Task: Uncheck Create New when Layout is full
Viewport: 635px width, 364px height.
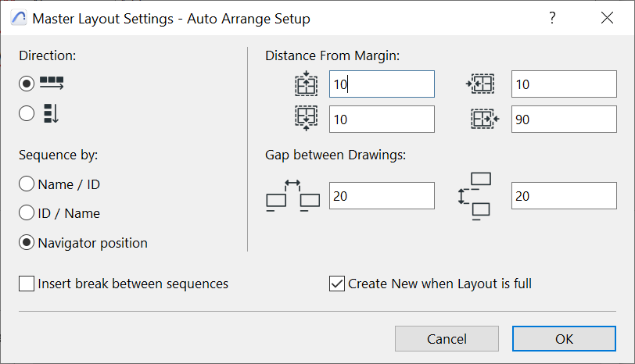Action: pos(338,284)
